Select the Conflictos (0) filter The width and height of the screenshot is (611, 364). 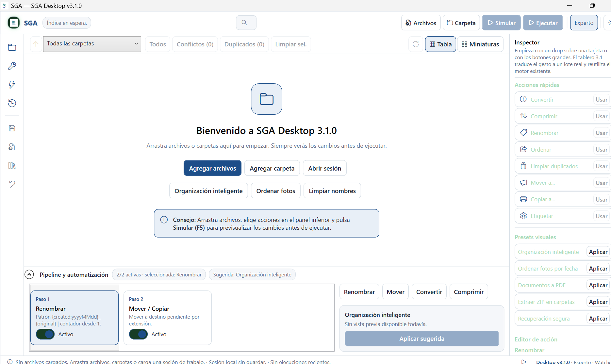click(195, 44)
